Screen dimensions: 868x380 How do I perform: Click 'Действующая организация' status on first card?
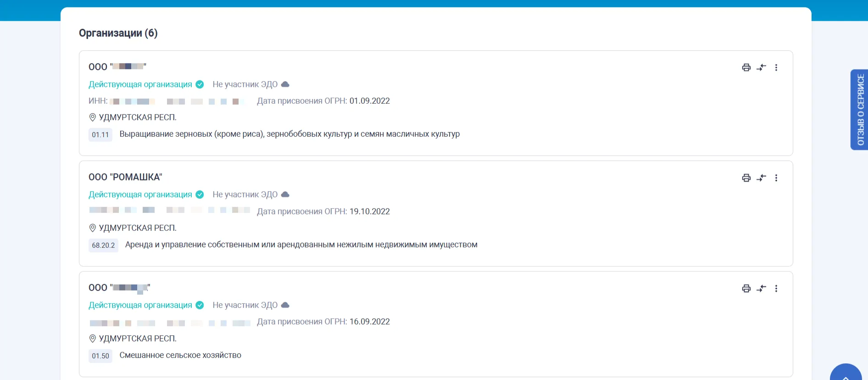point(140,84)
